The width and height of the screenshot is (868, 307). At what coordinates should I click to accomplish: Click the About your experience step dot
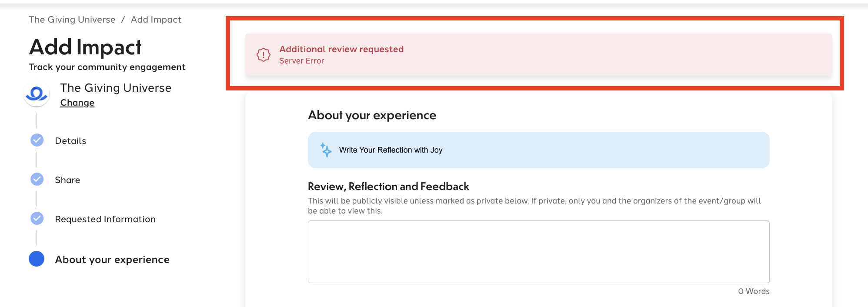pos(37,259)
